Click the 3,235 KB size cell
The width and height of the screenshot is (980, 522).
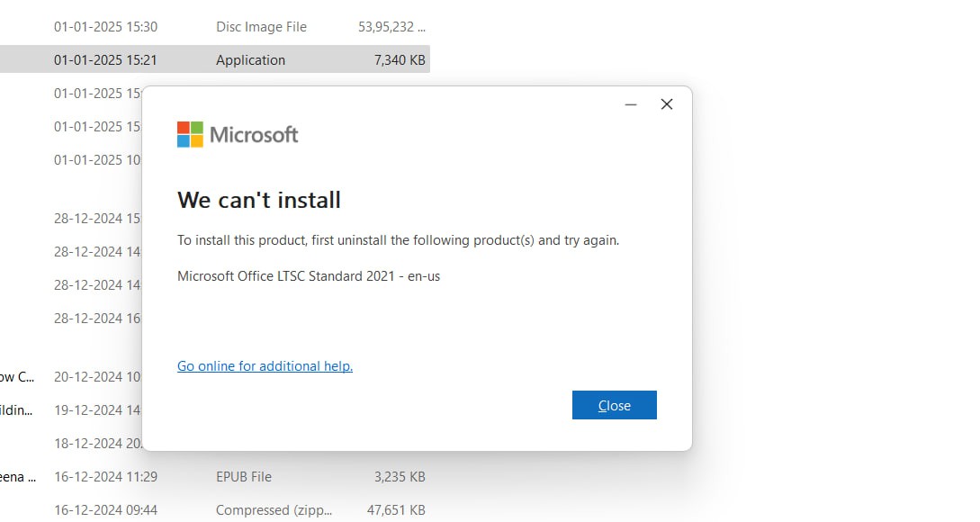400,477
